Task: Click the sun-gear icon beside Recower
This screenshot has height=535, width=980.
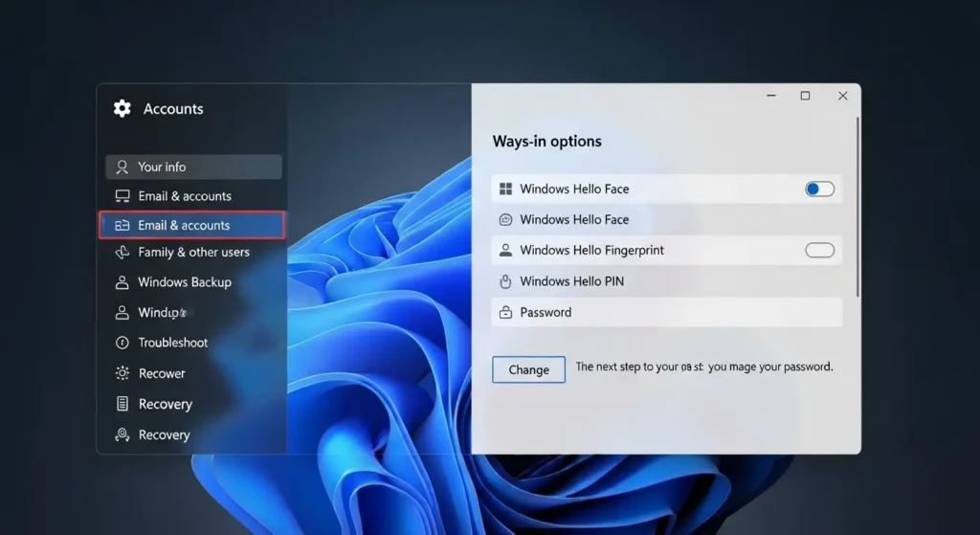Action: (x=122, y=373)
